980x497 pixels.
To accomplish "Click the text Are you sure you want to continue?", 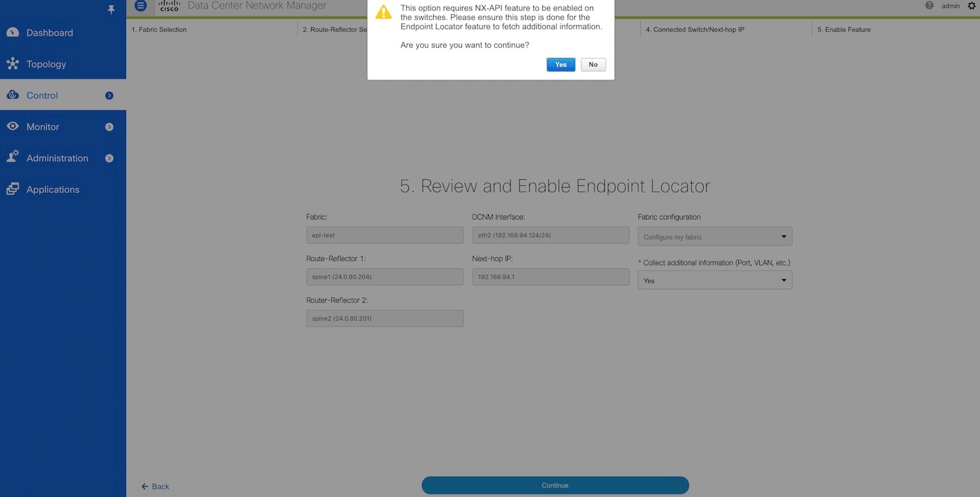I will tap(465, 45).
